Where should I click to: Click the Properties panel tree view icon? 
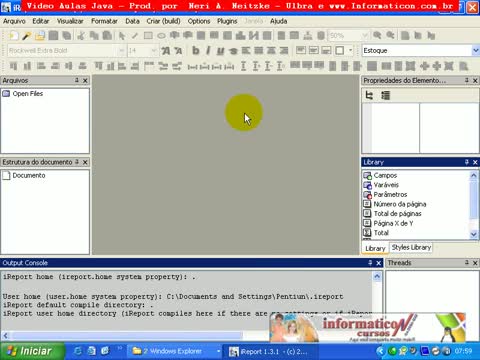[369, 95]
